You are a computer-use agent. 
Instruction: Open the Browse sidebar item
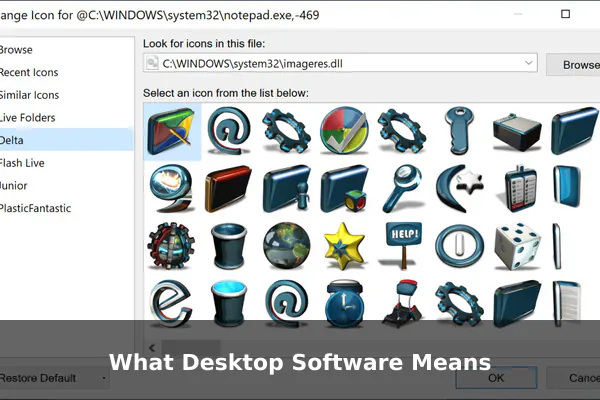(x=16, y=50)
